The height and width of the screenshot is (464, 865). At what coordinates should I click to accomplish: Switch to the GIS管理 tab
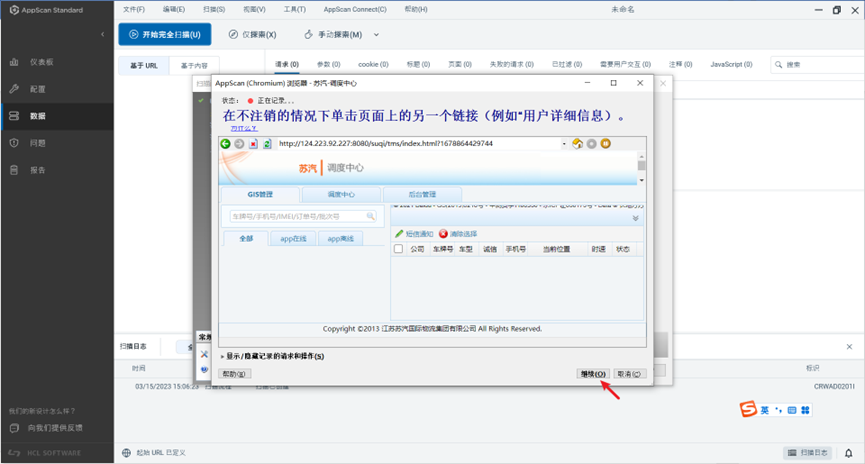pyautogui.click(x=260, y=194)
